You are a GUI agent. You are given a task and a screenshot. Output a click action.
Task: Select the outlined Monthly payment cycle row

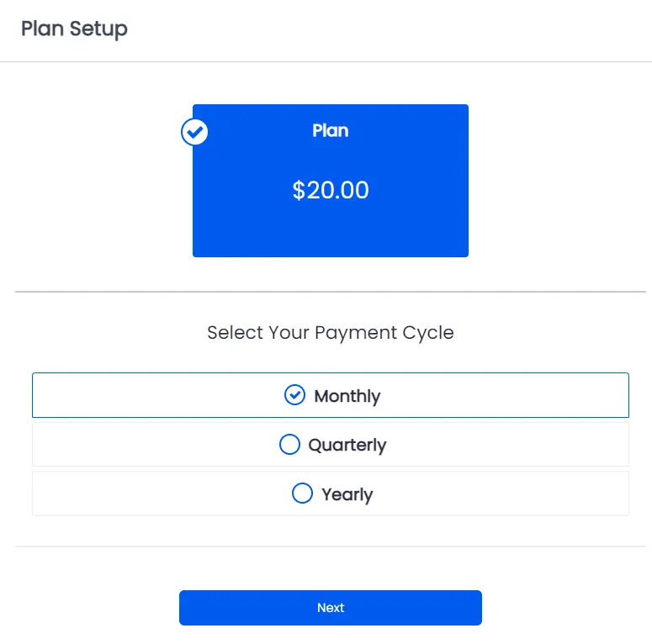(331, 395)
